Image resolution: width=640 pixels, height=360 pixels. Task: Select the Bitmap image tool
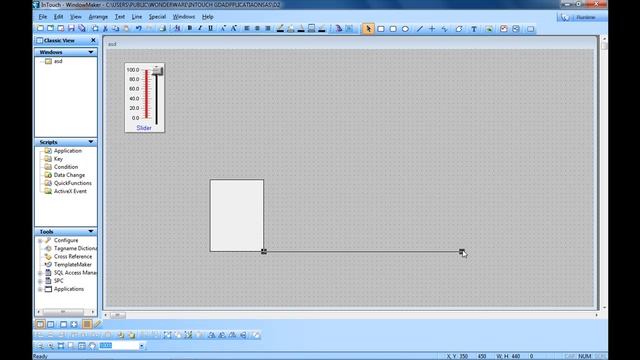tap(489, 29)
